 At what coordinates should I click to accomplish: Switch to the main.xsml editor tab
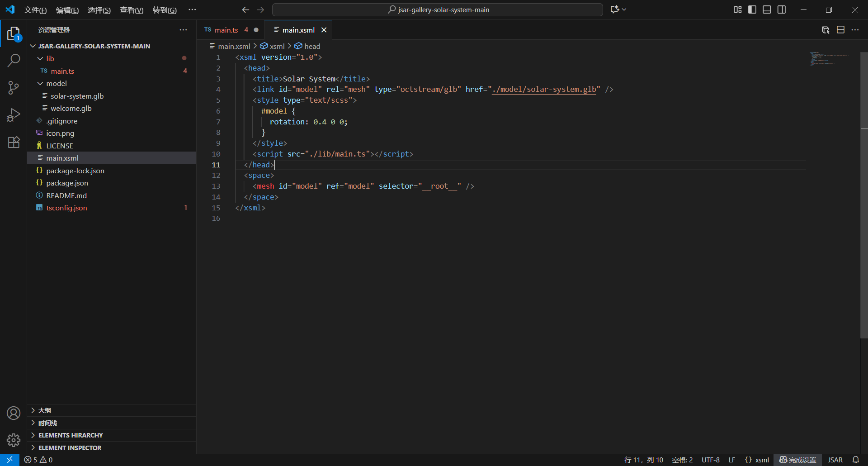pyautogui.click(x=298, y=30)
